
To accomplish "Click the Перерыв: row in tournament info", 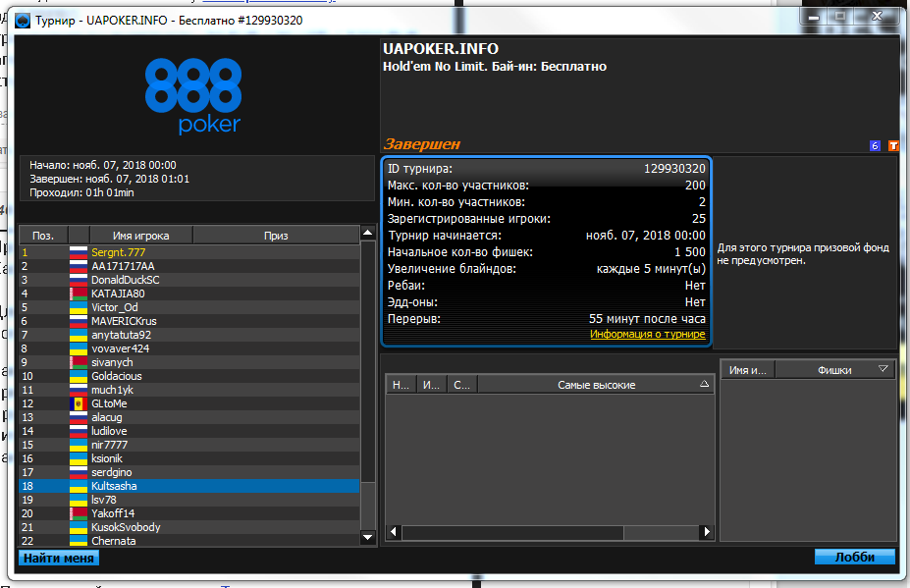I will pos(546,319).
